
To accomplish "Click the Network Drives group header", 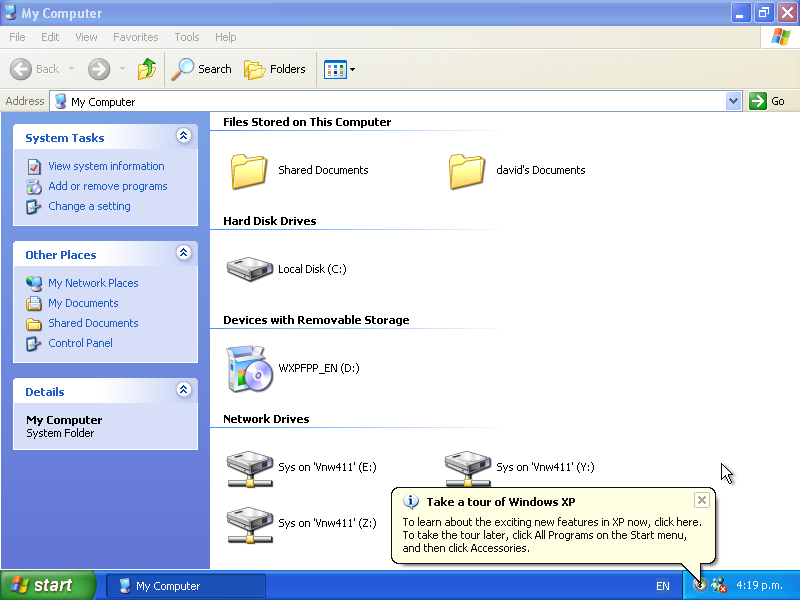I will coord(266,419).
